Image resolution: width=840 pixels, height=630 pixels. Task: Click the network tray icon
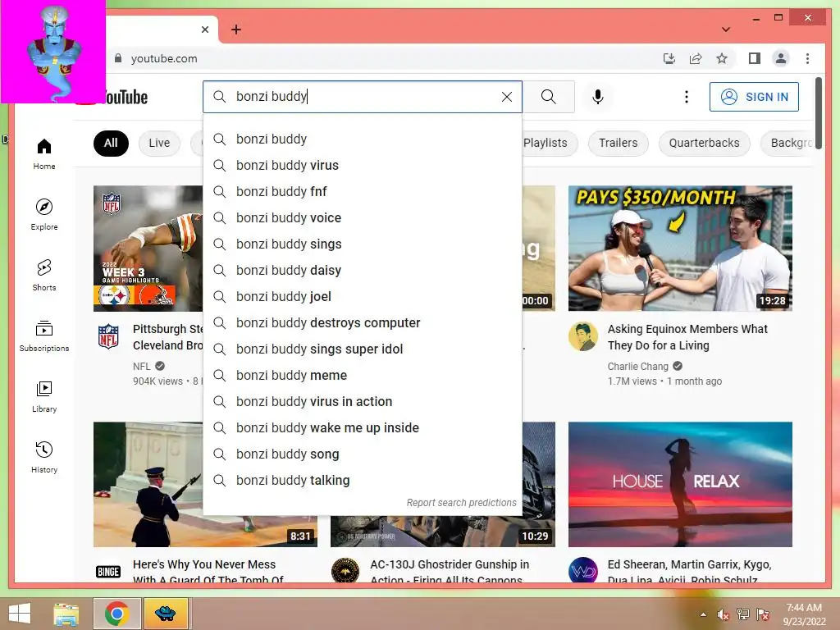pos(743,614)
